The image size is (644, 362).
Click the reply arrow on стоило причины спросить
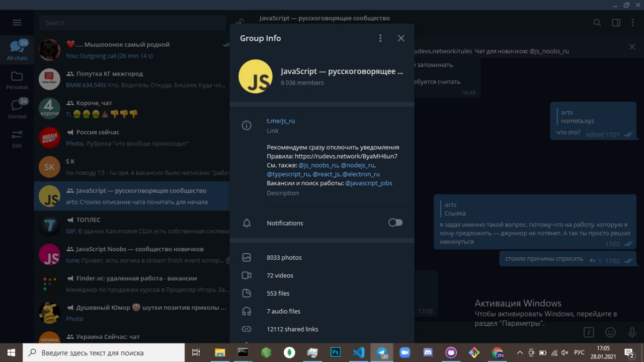tap(593, 261)
